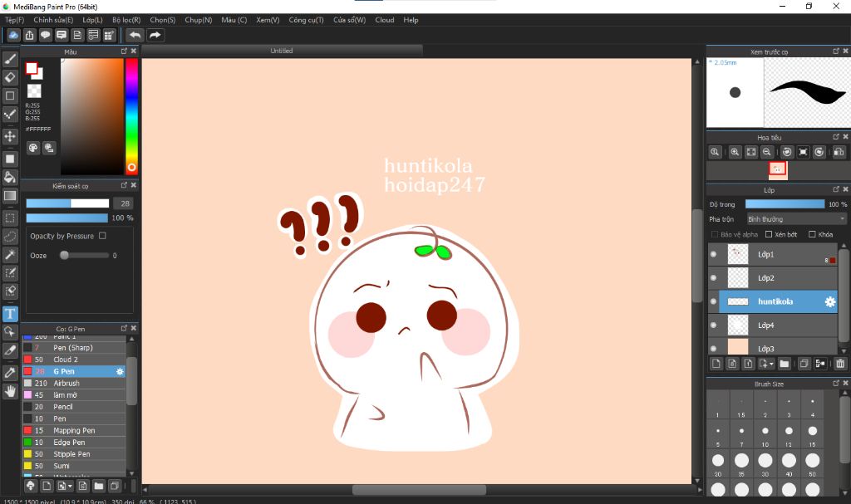
Task: Switch to the Untitled canvas tab
Action: pos(282,51)
